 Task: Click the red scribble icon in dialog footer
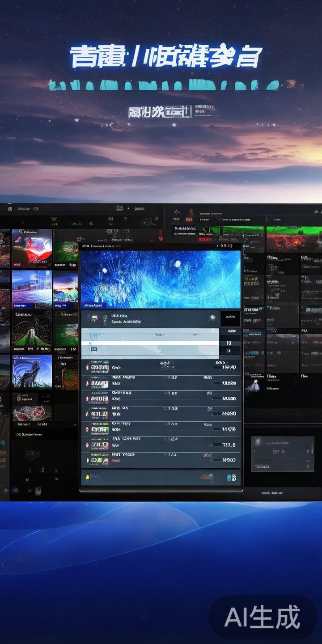(x=206, y=477)
